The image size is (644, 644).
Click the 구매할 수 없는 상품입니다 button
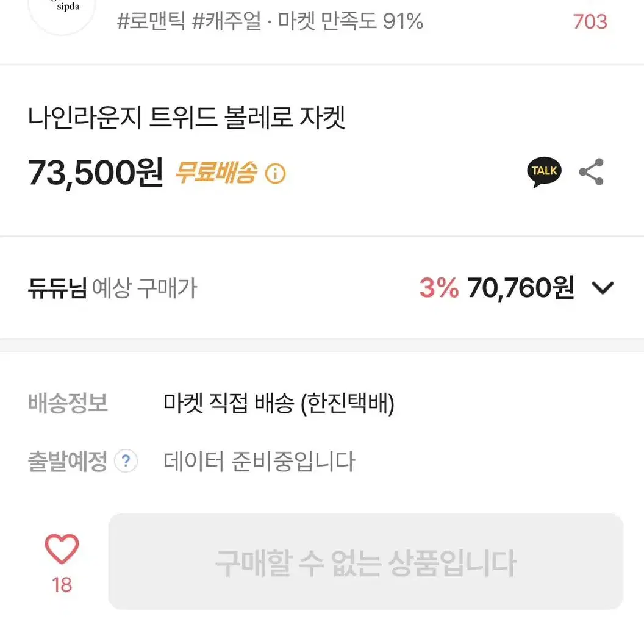tap(365, 562)
